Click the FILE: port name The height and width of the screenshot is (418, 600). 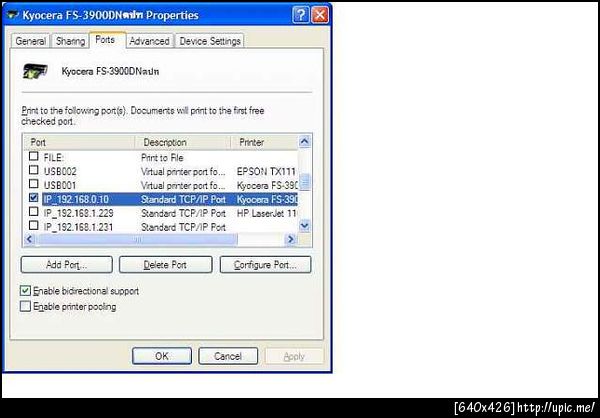point(54,158)
